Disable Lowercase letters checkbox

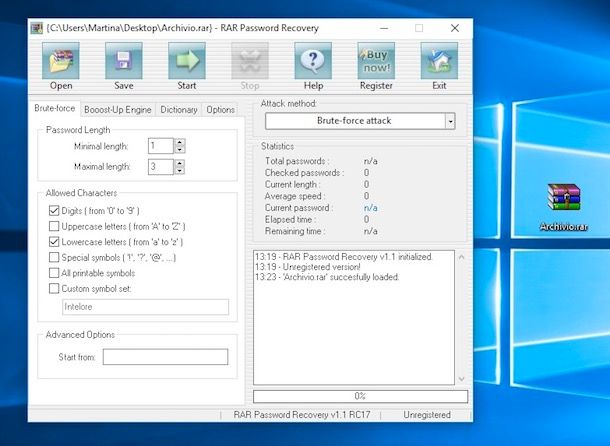[x=54, y=242]
